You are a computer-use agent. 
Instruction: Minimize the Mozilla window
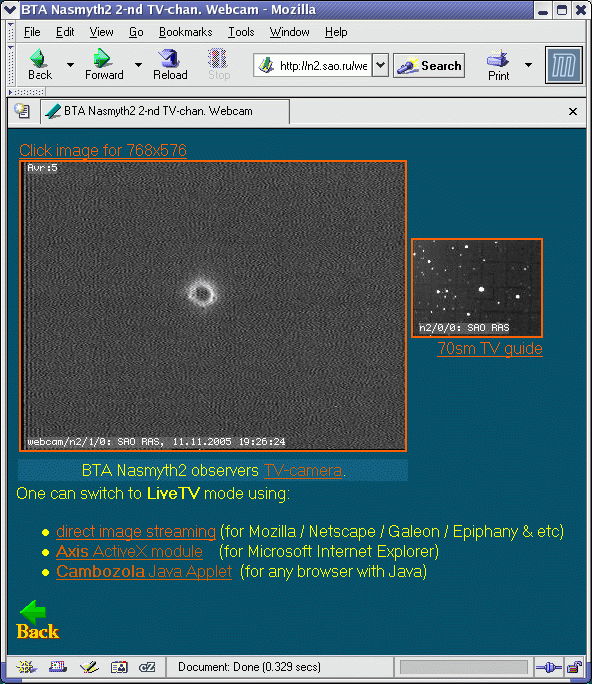click(x=543, y=10)
